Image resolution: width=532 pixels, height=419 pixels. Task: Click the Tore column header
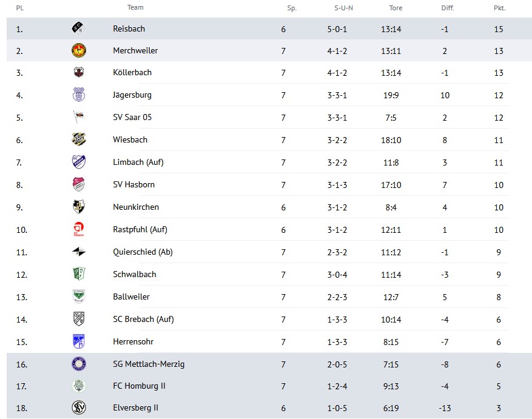pos(396,8)
